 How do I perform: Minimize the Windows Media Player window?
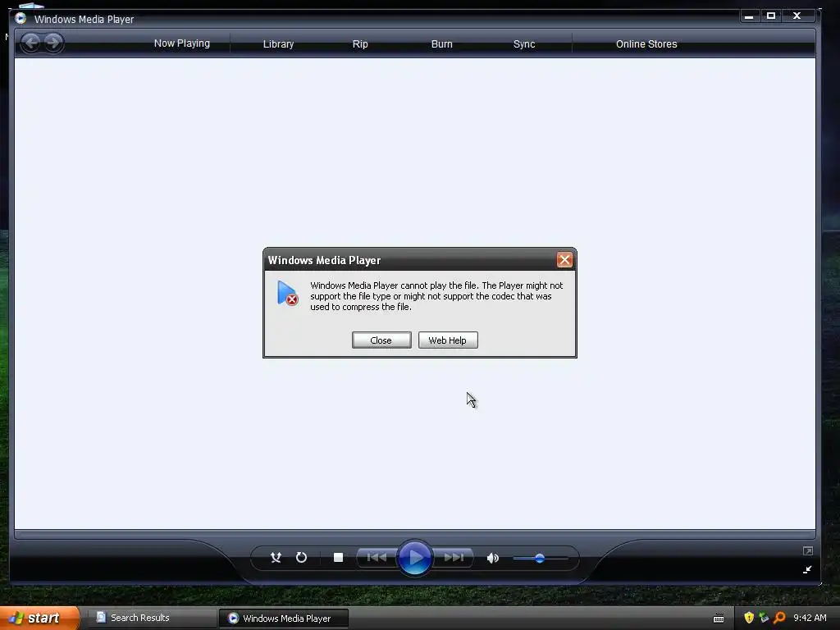click(x=749, y=16)
